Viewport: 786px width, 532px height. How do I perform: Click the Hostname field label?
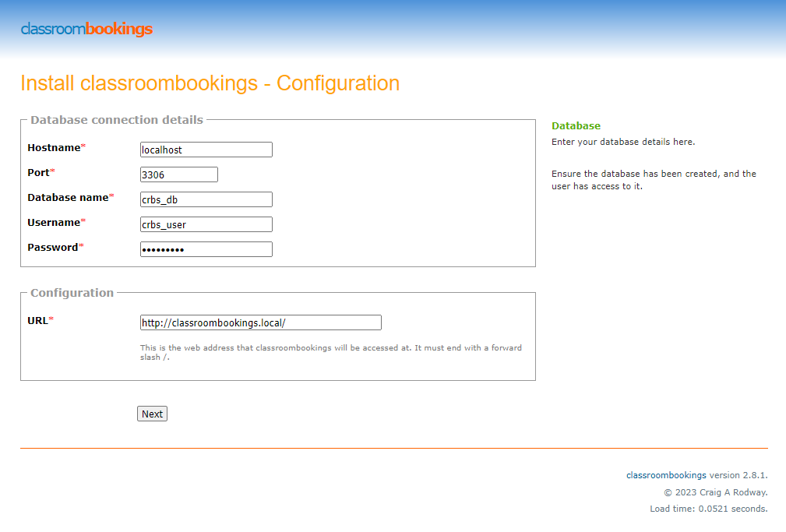[54, 148]
